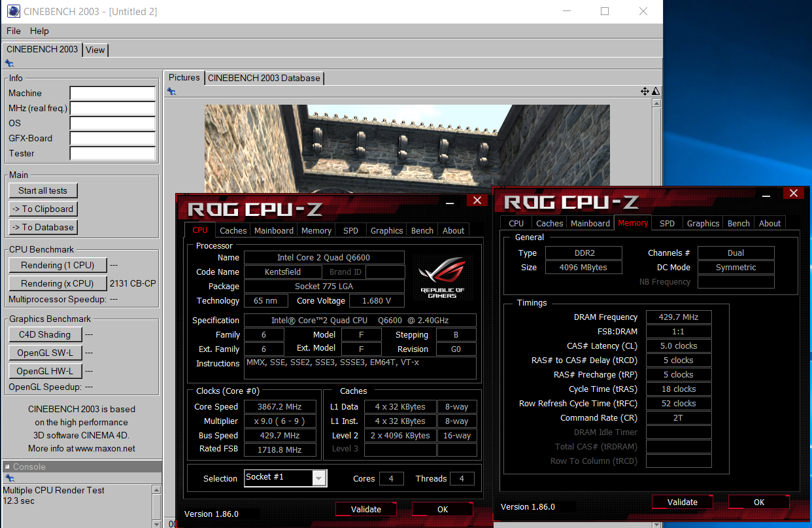
Task: Click the MHz (real freq.) input field
Action: 112,108
